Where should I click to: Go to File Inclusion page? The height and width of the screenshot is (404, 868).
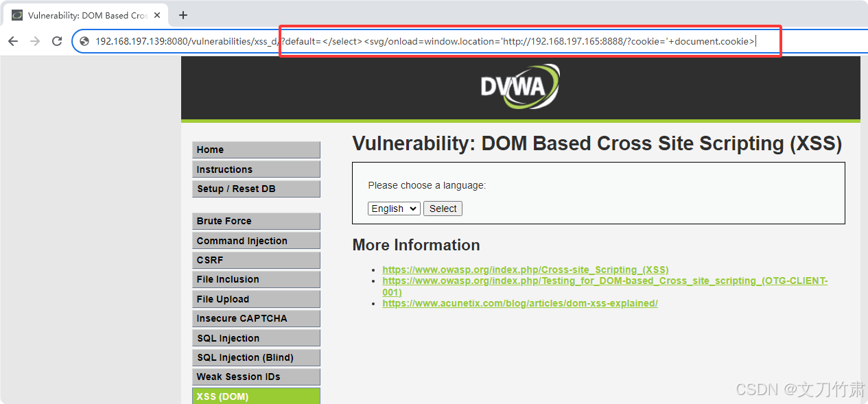(x=256, y=279)
